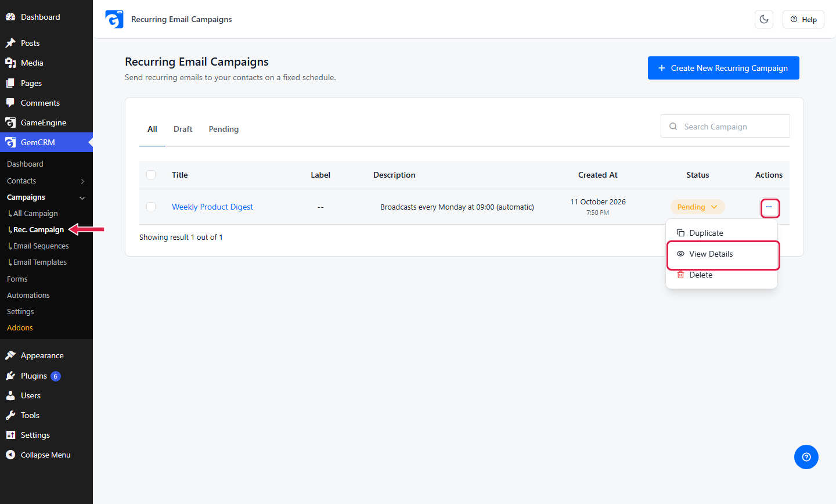Screen dimensions: 836x504
Task: Switch to the Draft tab
Action: pos(183,129)
